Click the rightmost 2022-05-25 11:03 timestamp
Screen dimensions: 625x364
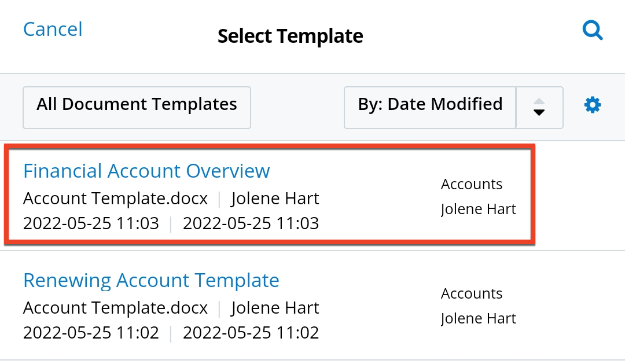coord(251,224)
